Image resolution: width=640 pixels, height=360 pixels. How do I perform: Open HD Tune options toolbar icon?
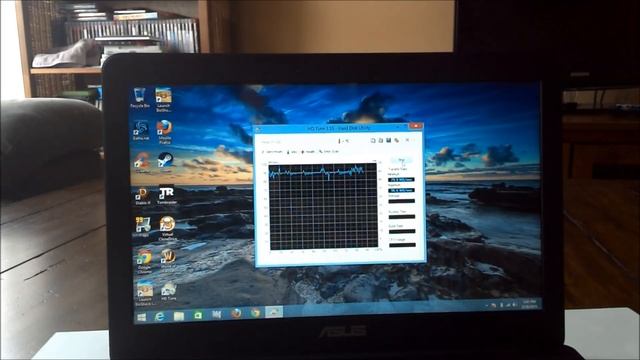tap(397, 140)
